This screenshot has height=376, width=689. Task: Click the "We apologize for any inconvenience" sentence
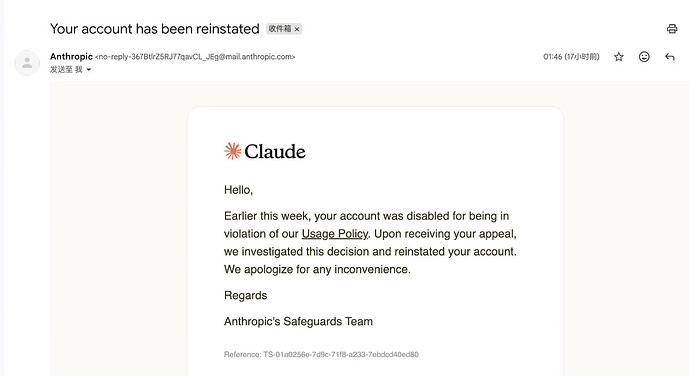(317, 269)
